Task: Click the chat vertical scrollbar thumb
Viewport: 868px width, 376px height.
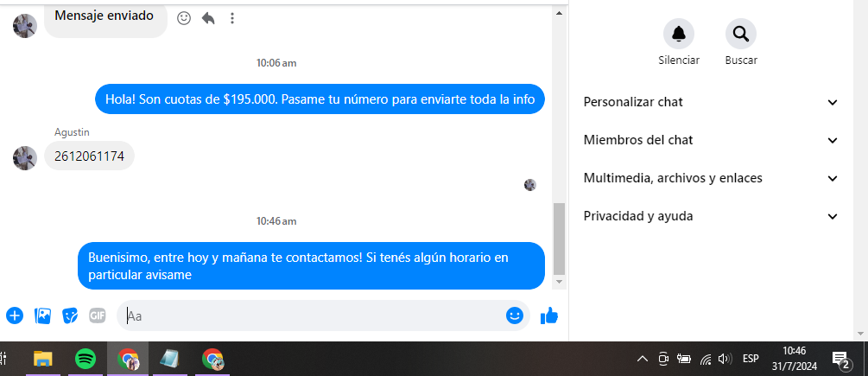Action: (x=559, y=239)
